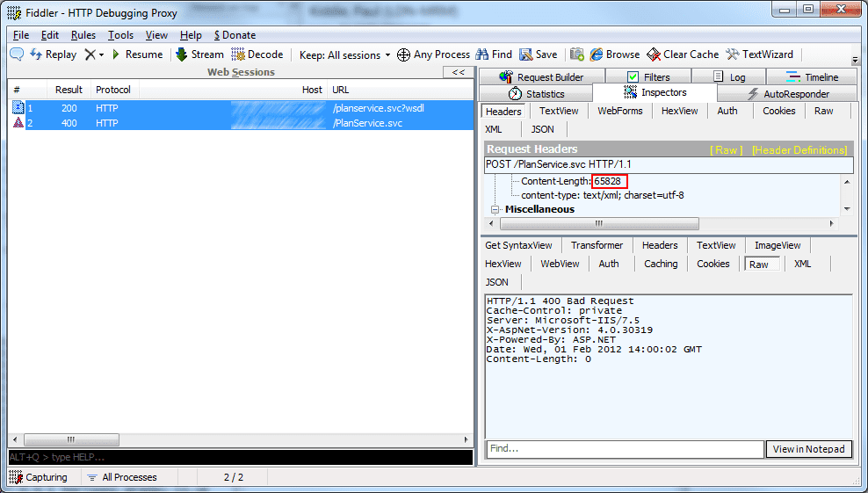The width and height of the screenshot is (868, 493).
Task: Open response Transformer tab
Action: pos(597,245)
